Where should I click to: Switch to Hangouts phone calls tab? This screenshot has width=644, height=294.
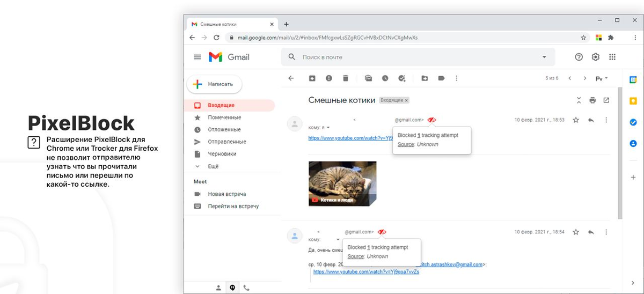pyautogui.click(x=246, y=288)
